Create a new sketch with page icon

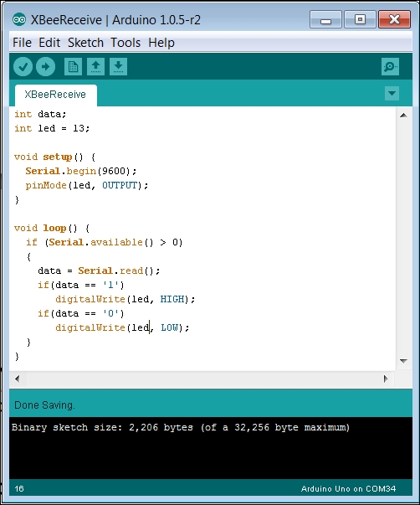(x=73, y=67)
